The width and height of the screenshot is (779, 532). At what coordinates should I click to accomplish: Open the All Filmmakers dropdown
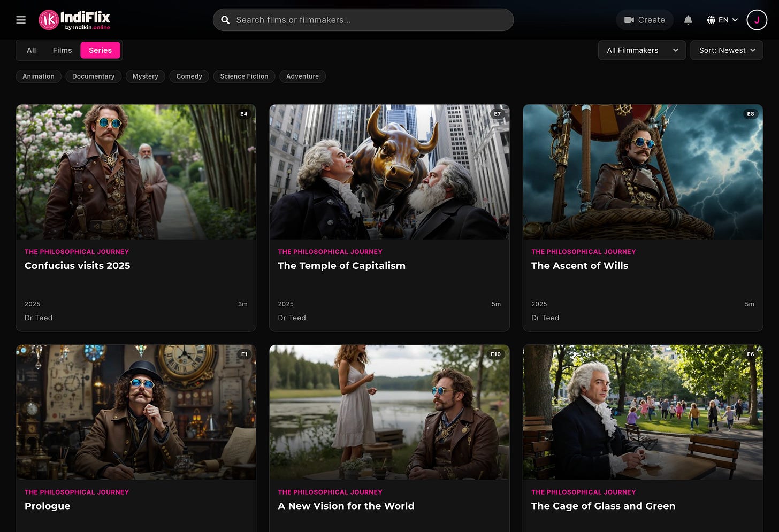coord(642,50)
